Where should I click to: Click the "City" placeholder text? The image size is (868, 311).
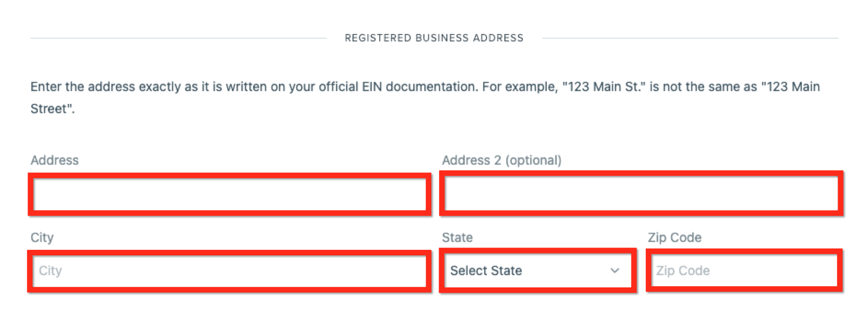pos(50,271)
